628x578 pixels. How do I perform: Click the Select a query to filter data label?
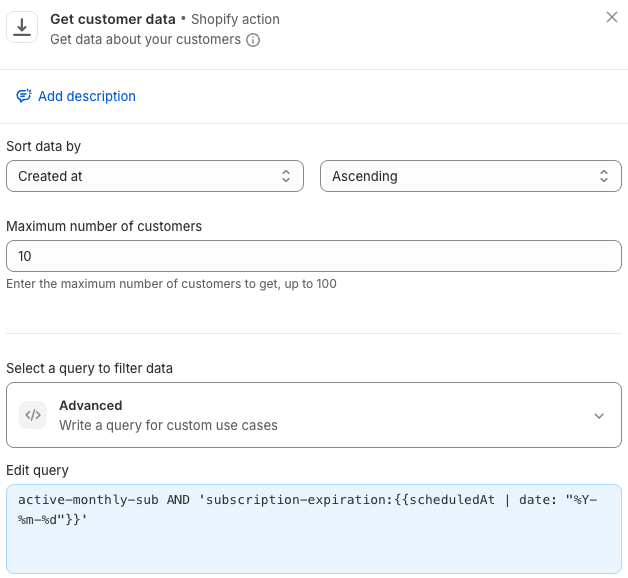89,368
